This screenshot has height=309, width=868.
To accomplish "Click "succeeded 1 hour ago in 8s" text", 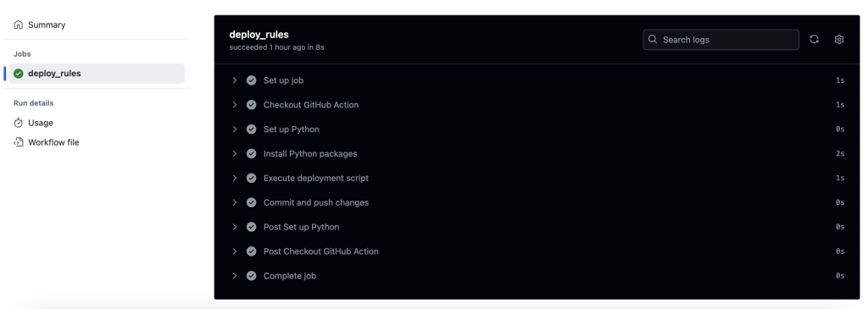I will pyautogui.click(x=277, y=47).
